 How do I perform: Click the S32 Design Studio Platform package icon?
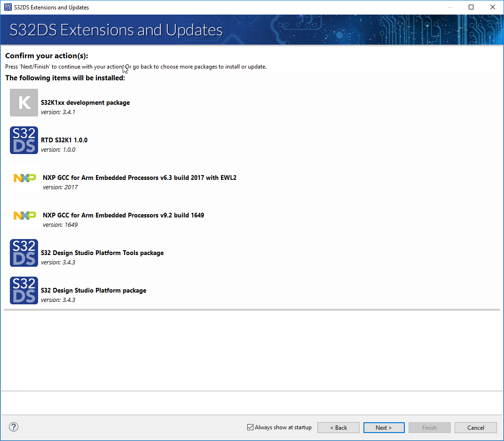pos(24,290)
